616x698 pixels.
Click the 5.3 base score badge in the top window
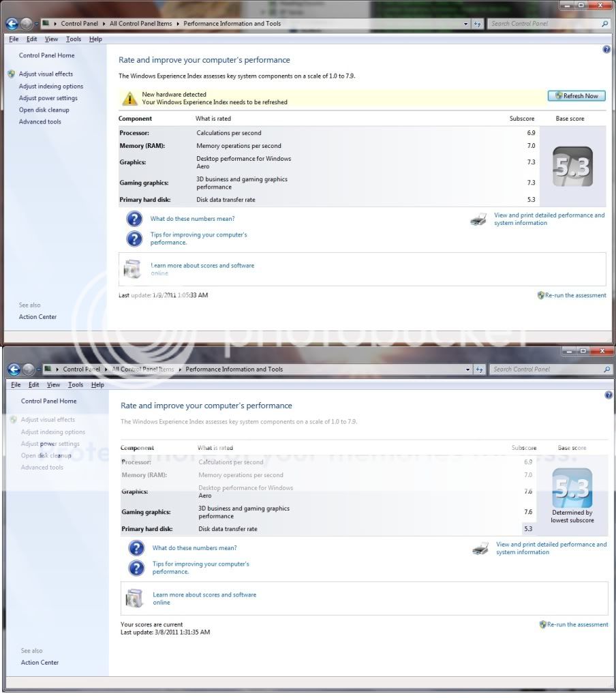point(572,166)
